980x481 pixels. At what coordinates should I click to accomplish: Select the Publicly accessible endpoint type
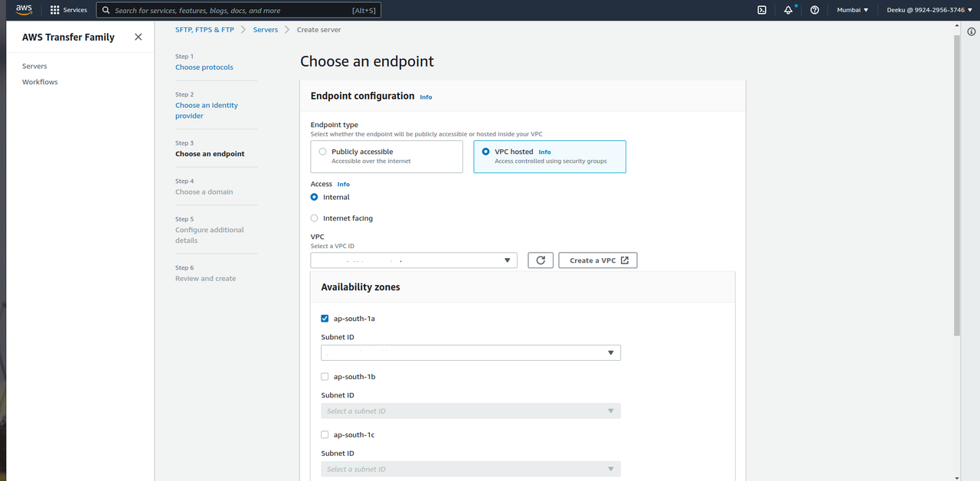click(x=323, y=152)
